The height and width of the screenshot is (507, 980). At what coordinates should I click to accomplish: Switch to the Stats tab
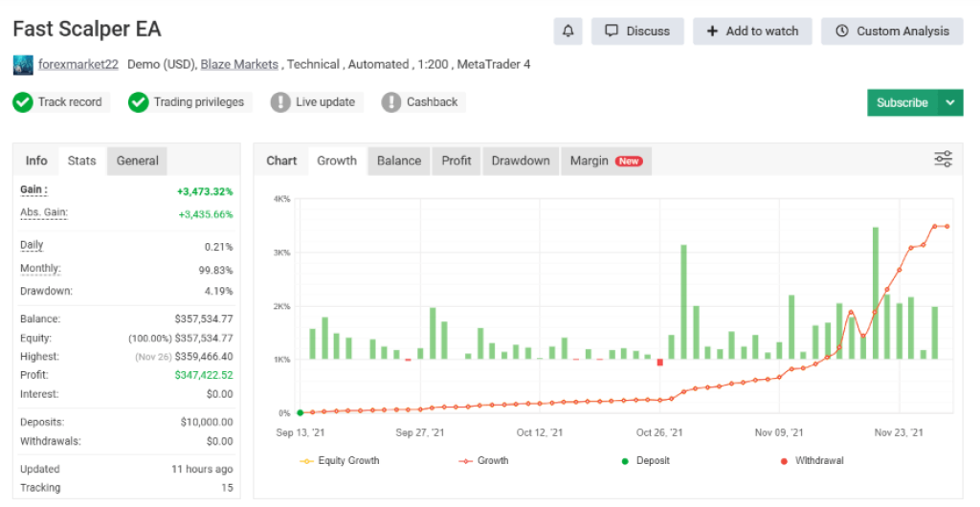coord(82,161)
